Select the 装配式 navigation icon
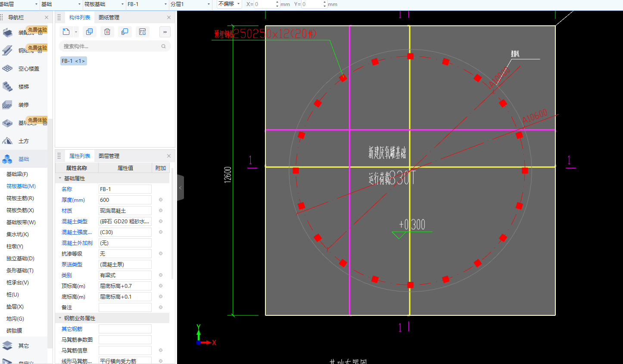The height and width of the screenshot is (364, 623). point(7,33)
